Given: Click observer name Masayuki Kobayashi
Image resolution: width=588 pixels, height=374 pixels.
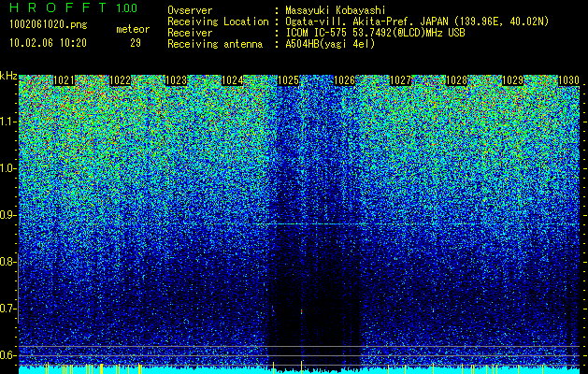Looking at the screenshot, I should [x=336, y=10].
